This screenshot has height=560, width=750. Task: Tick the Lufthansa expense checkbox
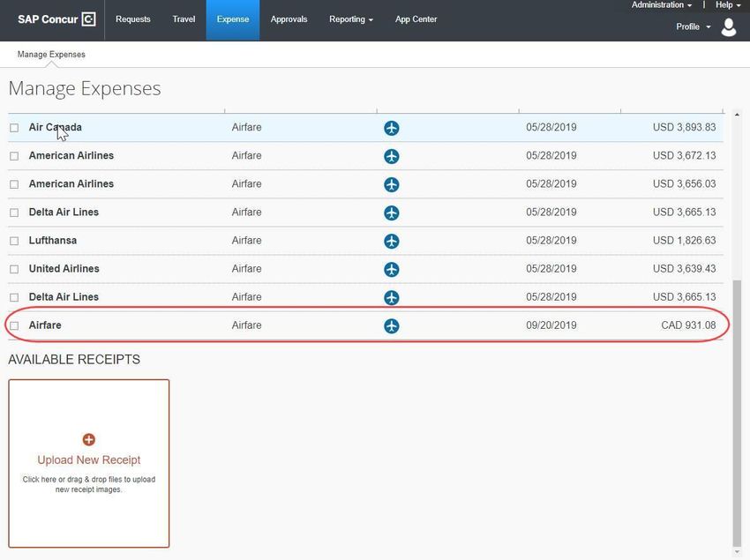point(14,241)
